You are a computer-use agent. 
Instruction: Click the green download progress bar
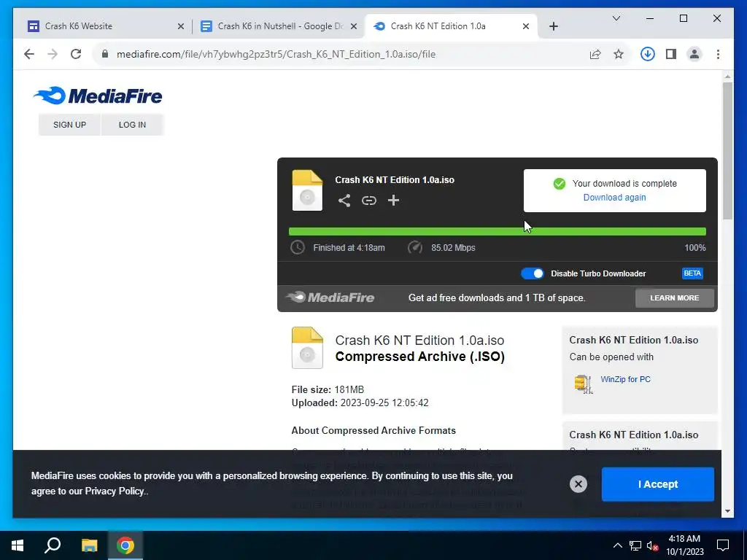[497, 231]
